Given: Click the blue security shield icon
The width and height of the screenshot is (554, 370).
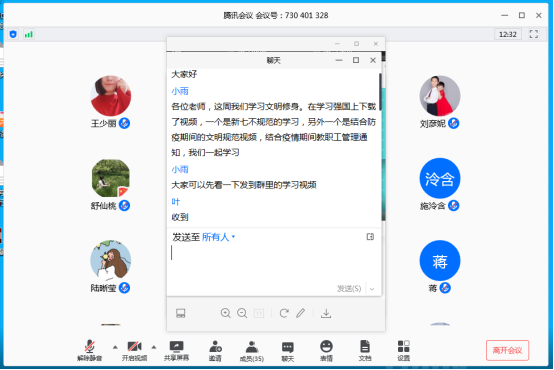Looking at the screenshot, I should click(13, 34).
